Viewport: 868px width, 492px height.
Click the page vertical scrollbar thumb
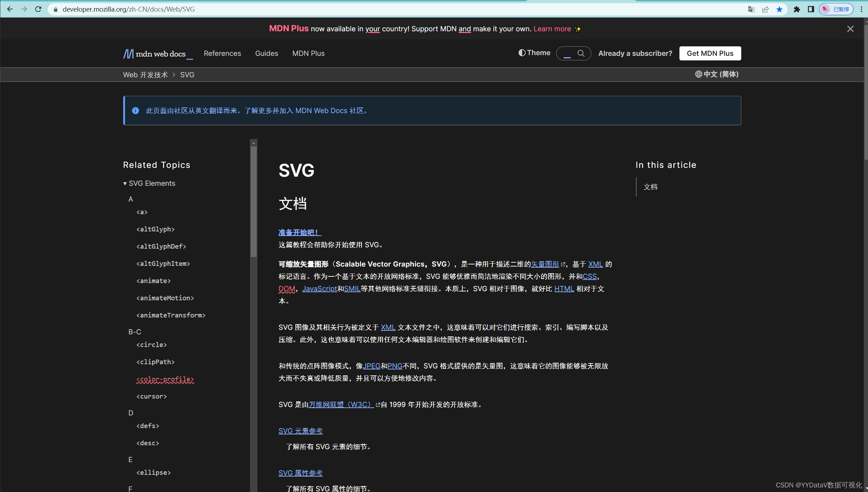click(866, 91)
